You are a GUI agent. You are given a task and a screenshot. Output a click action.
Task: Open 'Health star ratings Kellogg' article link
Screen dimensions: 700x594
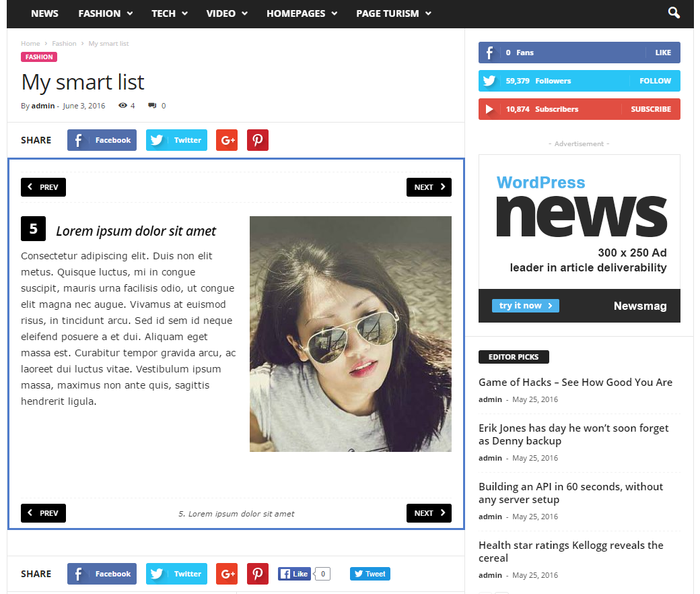(x=571, y=552)
